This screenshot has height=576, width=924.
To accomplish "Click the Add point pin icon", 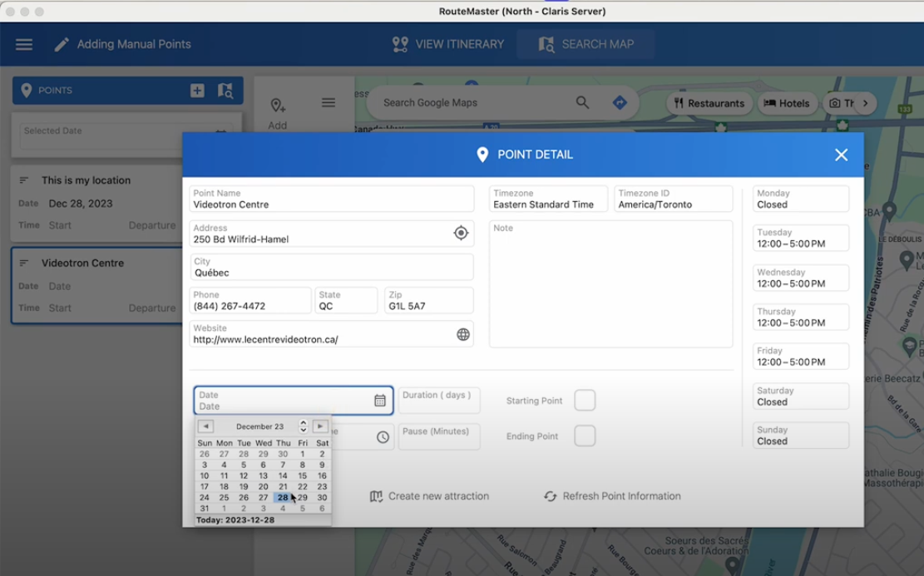I will pyautogui.click(x=278, y=106).
